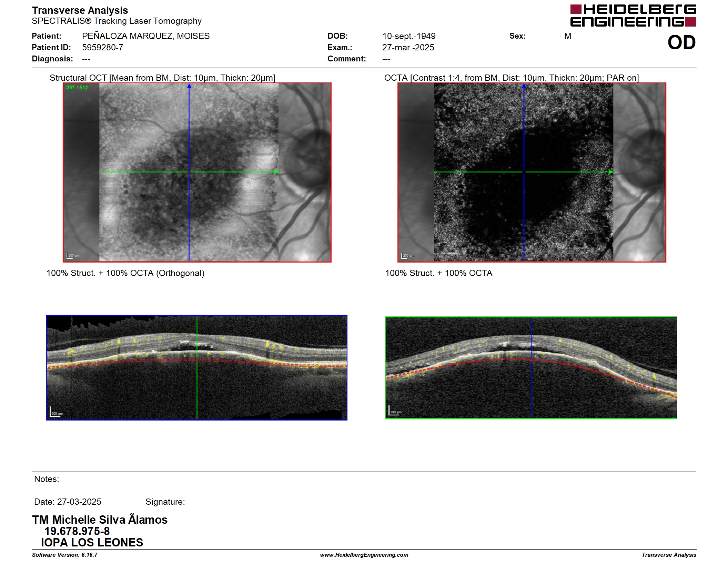Screen dimensions: 728x563
Task: Click the 'Signature:' field label
Action: (165, 502)
